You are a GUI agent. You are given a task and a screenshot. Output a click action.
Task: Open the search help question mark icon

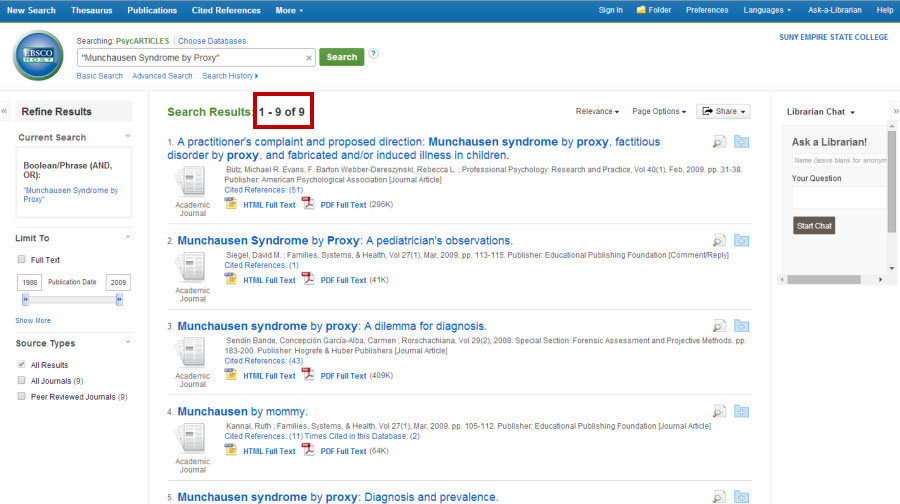click(x=373, y=54)
